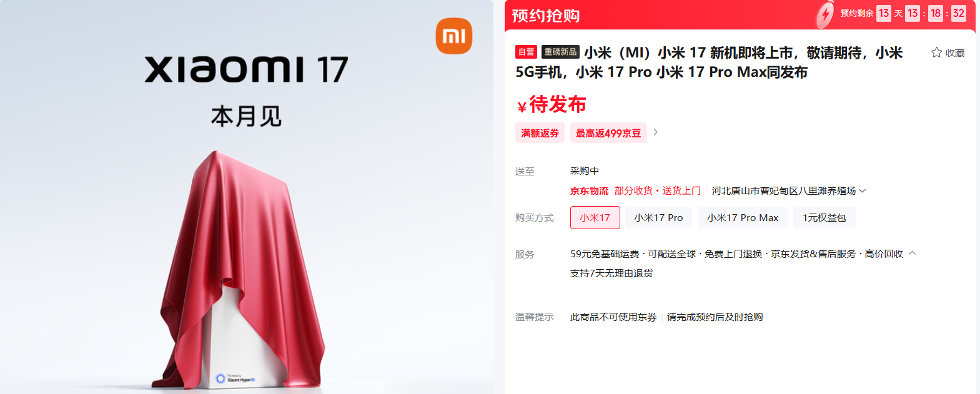The height and width of the screenshot is (394, 980).
Task: Click the 满额返券 coupon tag
Action: pyautogui.click(x=540, y=133)
